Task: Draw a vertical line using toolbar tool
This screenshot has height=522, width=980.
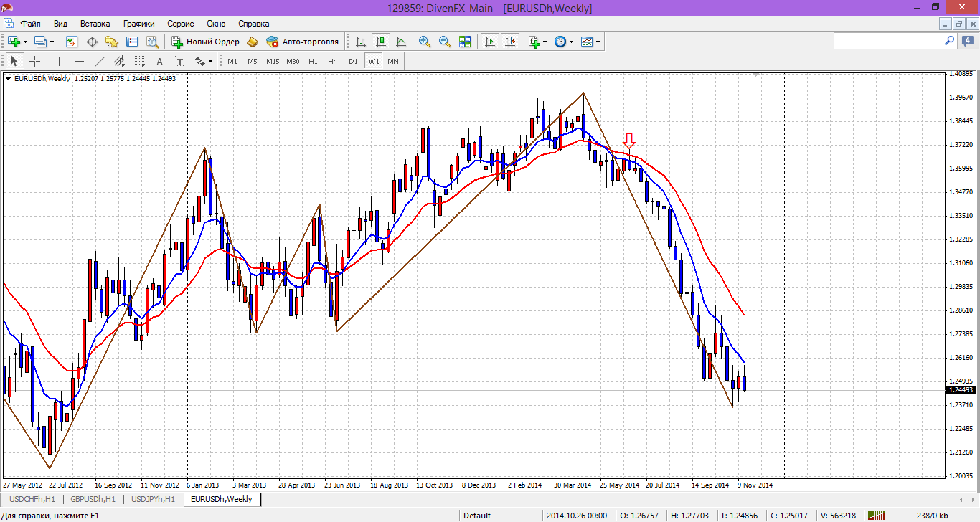Action: tap(59, 61)
